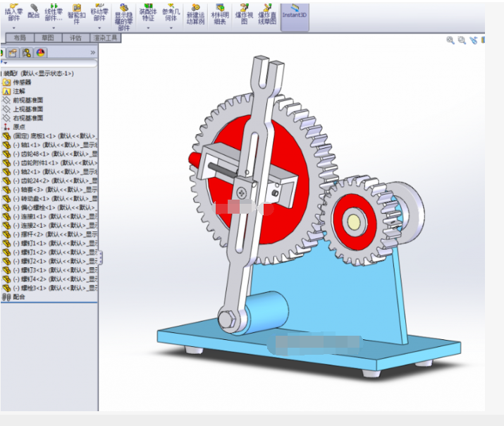This screenshot has width=504, height=426.
Task: Select the 螺钉1<1> component
Action: pos(50,243)
